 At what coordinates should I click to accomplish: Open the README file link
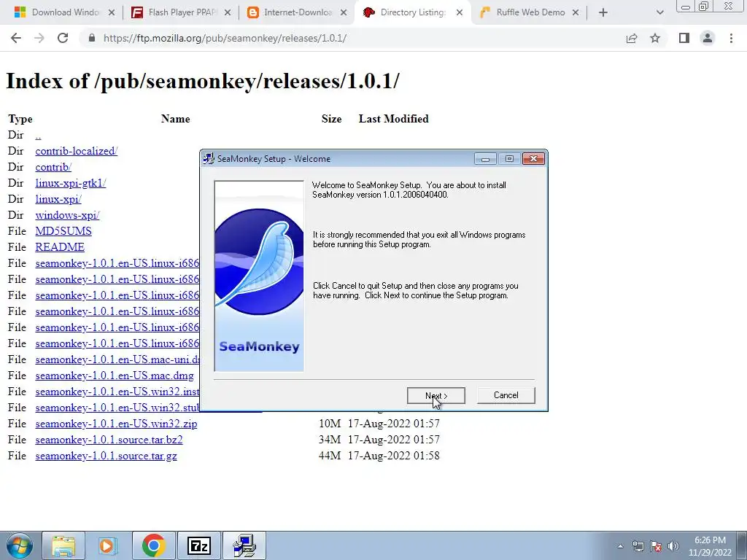tap(60, 247)
